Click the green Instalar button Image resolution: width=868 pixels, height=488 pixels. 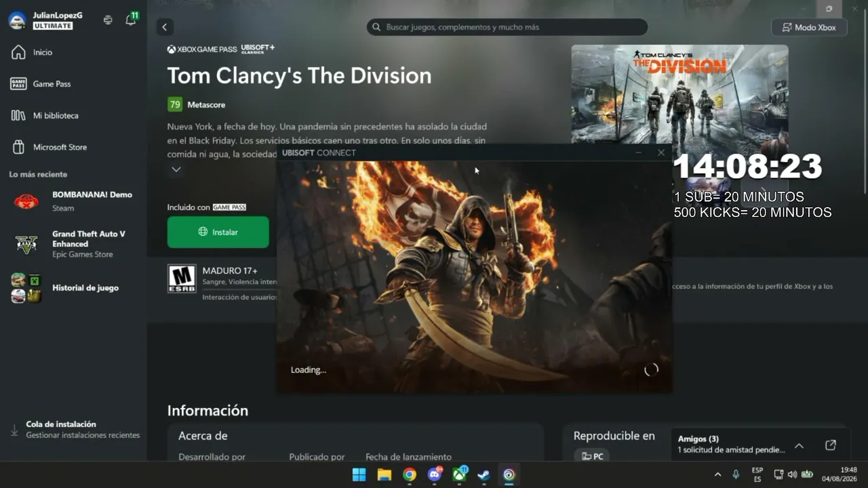click(218, 232)
